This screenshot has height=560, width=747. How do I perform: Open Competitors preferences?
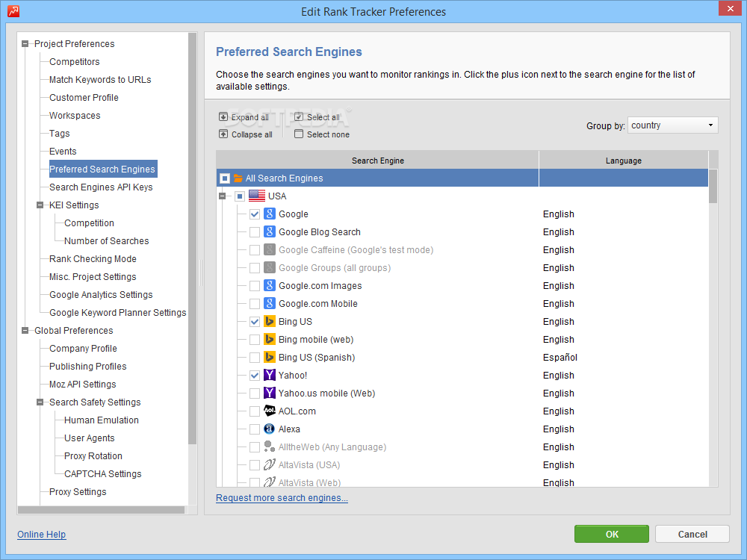(74, 62)
